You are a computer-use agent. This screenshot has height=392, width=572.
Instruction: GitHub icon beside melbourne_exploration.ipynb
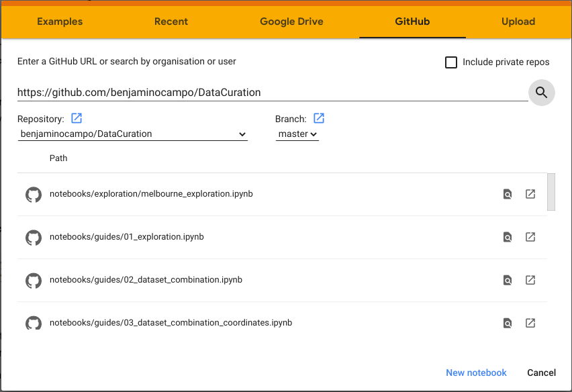click(x=34, y=195)
